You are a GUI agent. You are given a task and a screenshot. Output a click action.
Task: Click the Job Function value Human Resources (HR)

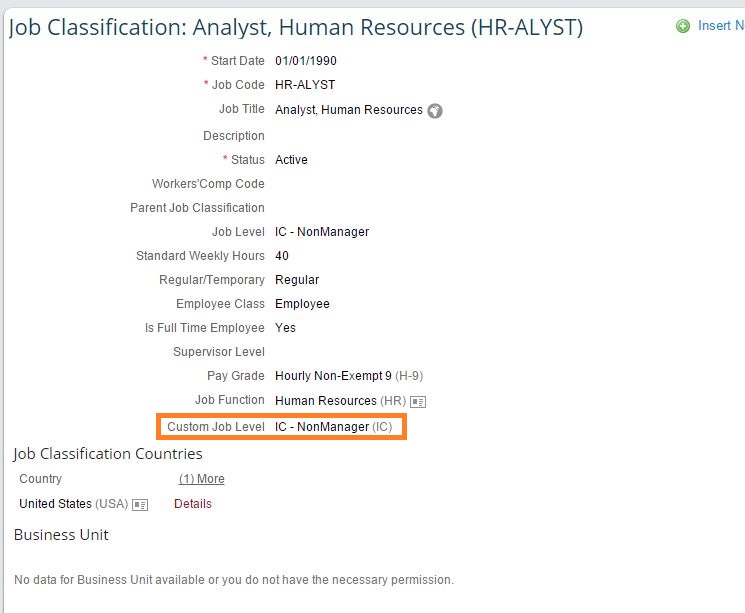(x=340, y=401)
